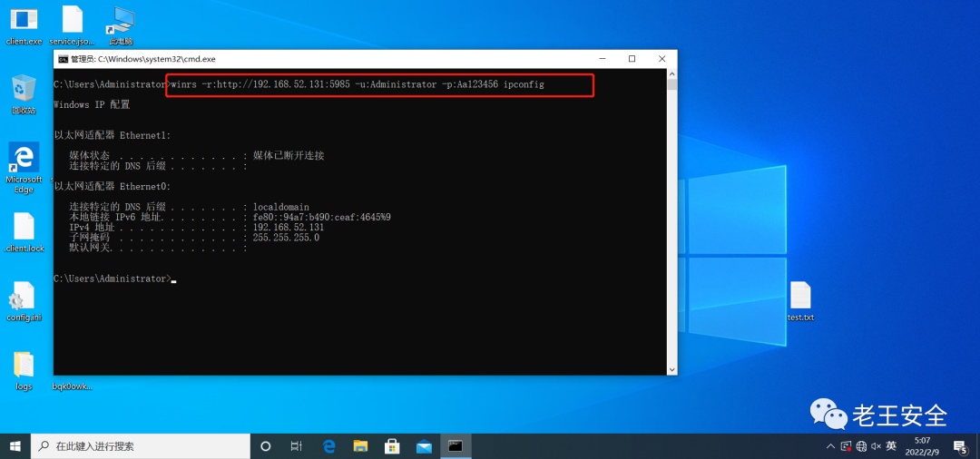Click the IPv4 address 192.168.52.131 line
980x459 pixels.
coord(197,228)
